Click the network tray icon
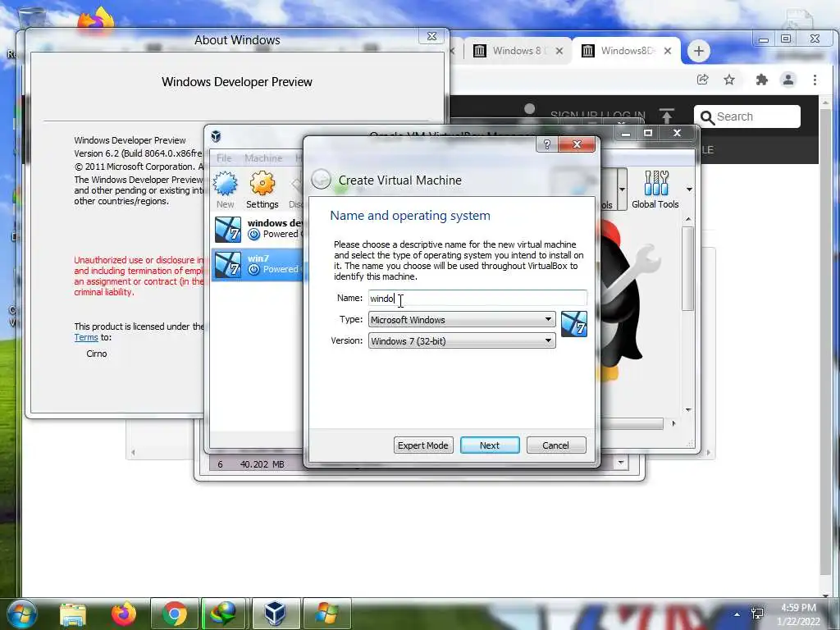 coord(757,614)
